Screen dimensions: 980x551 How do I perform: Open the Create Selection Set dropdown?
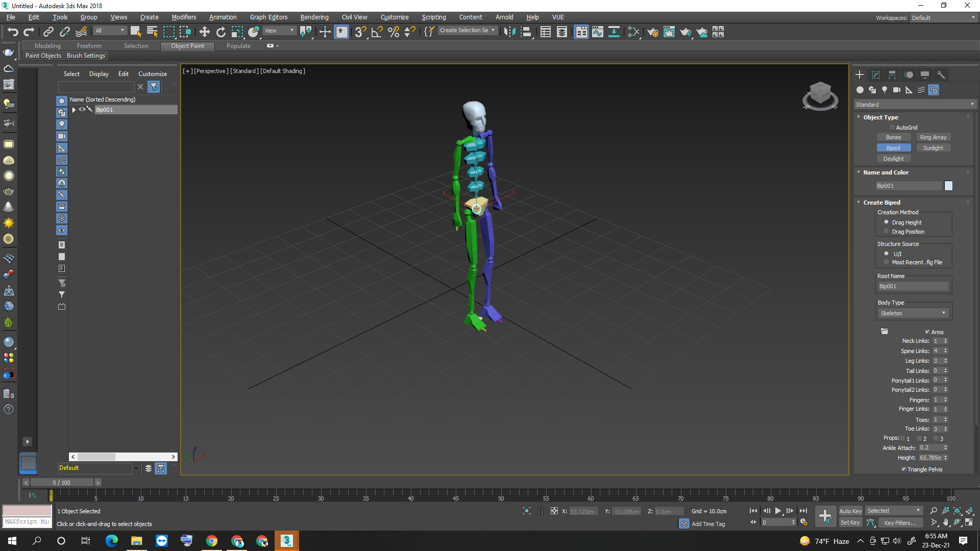point(468,31)
